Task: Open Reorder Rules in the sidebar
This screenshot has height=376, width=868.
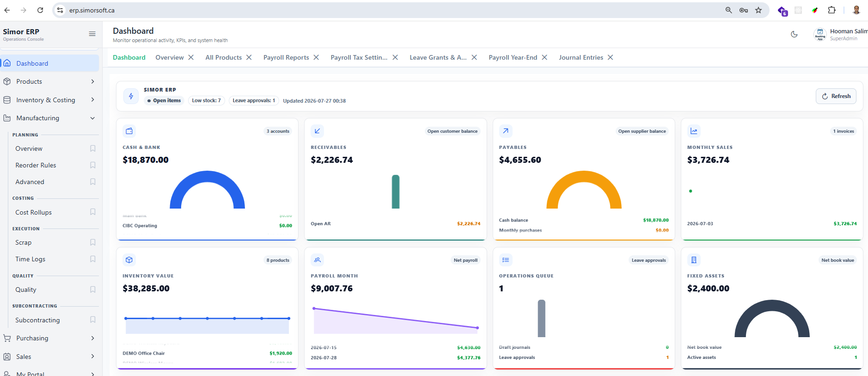Action: tap(36, 165)
